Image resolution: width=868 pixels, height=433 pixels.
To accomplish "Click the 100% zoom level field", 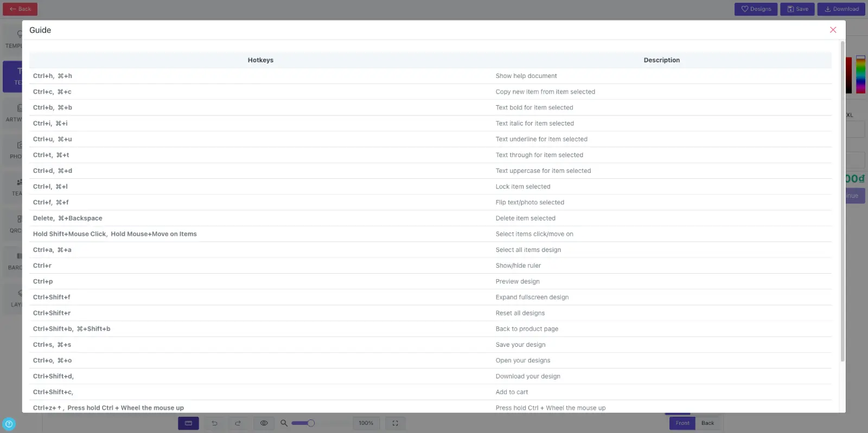I will 366,423.
